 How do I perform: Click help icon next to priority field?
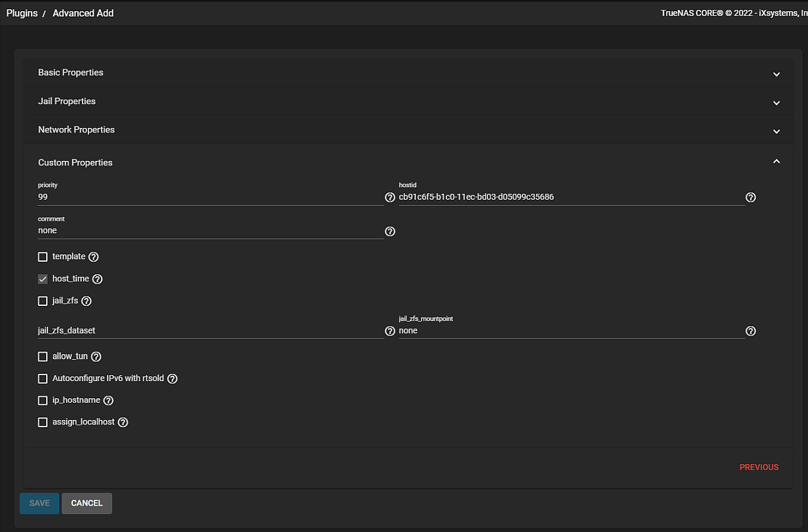[x=390, y=197]
